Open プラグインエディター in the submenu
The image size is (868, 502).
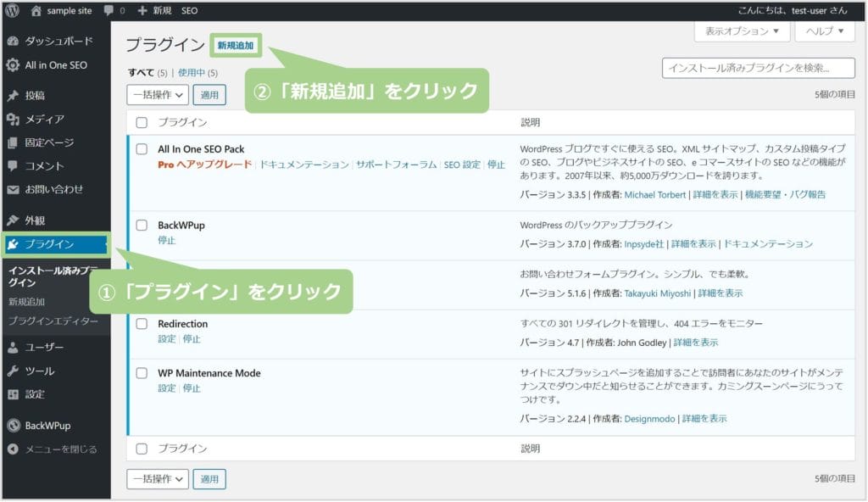(x=53, y=321)
